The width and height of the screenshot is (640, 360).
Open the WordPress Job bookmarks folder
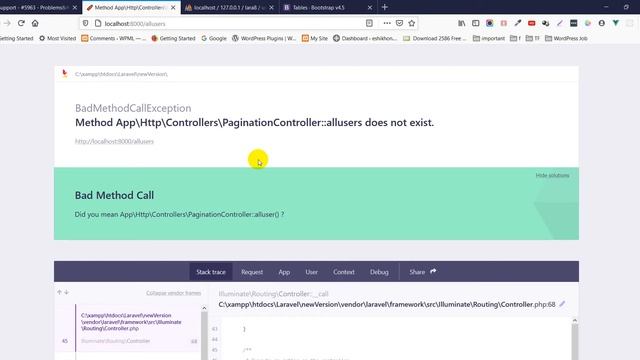[x=566, y=38]
